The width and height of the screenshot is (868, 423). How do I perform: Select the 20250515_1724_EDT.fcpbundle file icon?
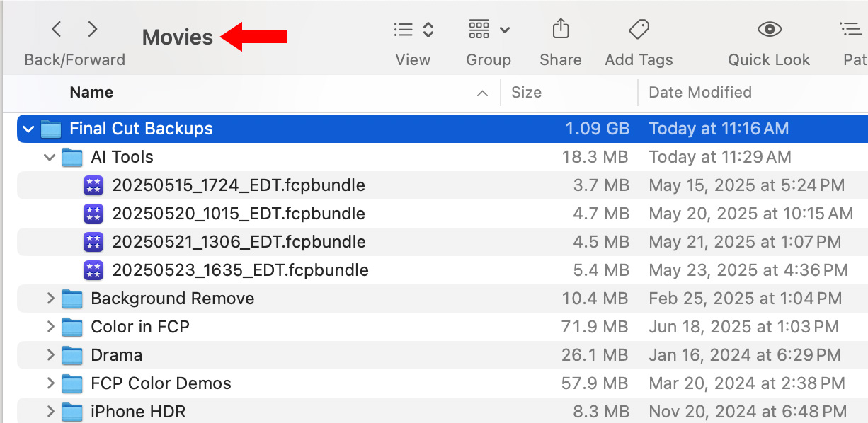coord(93,185)
